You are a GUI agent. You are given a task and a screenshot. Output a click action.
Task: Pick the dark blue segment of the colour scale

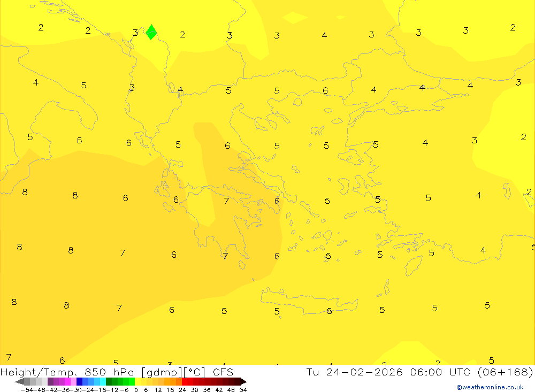(x=79, y=382)
